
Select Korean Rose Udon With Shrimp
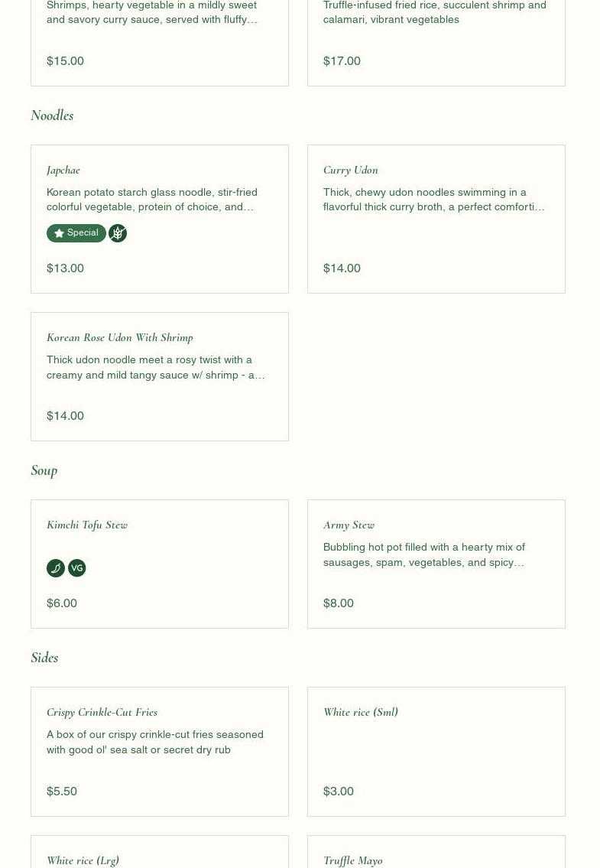pyautogui.click(x=120, y=337)
